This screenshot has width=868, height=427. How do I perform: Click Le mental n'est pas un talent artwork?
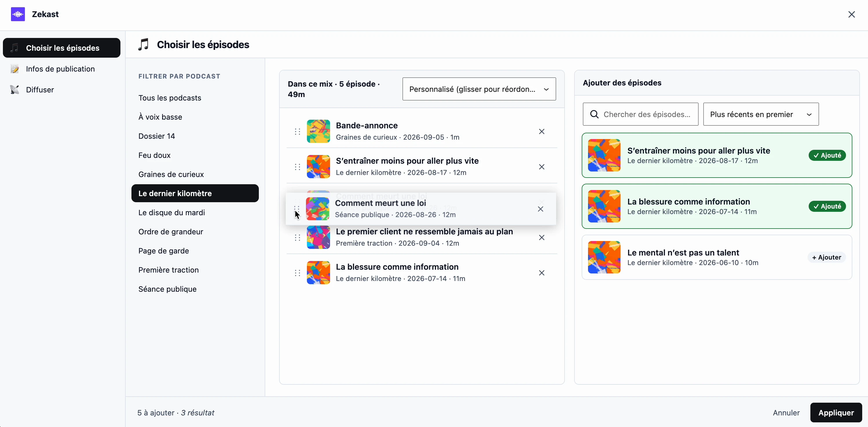(604, 257)
